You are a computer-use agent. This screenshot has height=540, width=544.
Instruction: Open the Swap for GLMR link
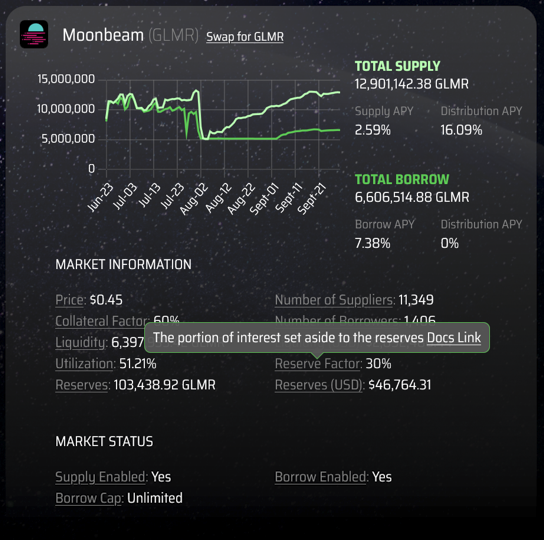coord(245,36)
